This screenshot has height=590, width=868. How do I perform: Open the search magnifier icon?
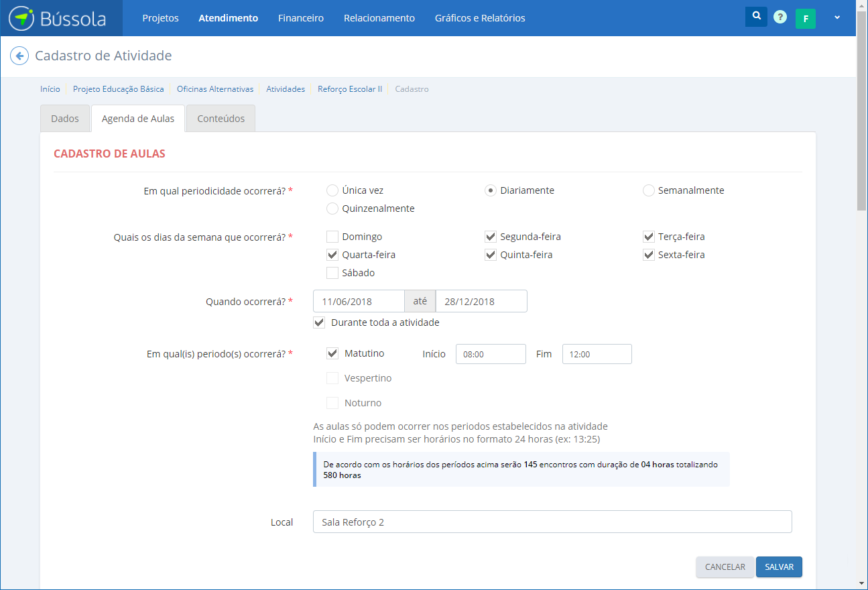[756, 17]
